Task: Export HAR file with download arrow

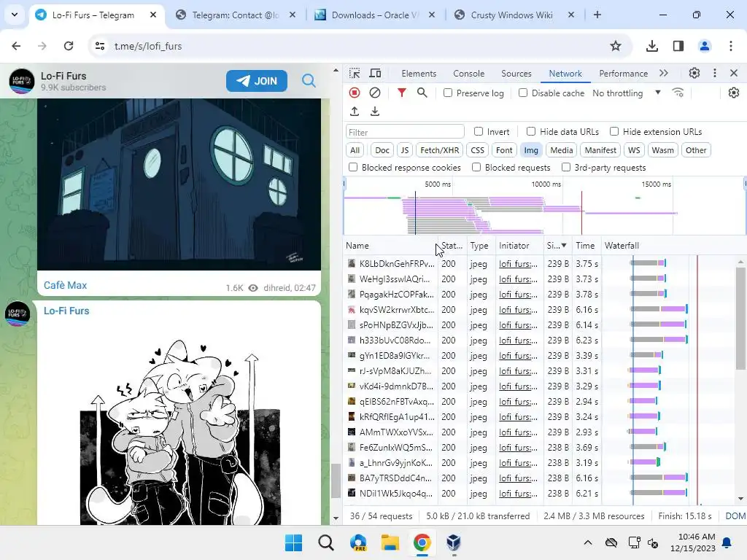Action: point(375,112)
